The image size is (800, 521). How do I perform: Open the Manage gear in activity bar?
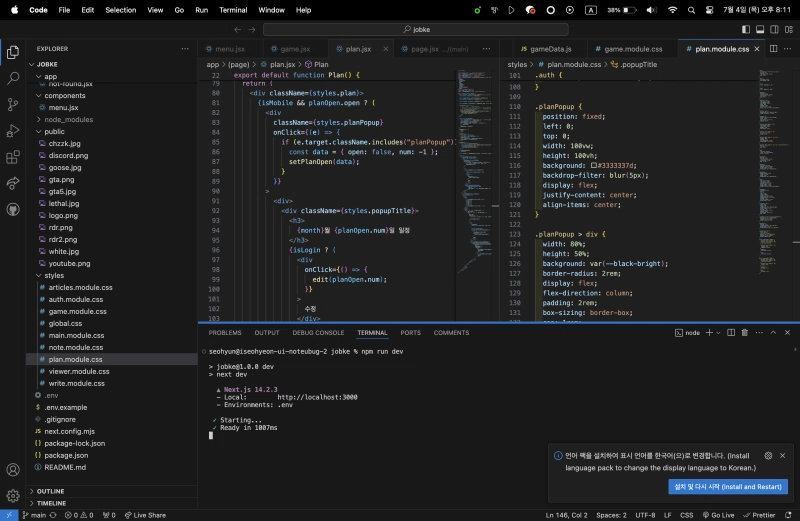pos(13,495)
